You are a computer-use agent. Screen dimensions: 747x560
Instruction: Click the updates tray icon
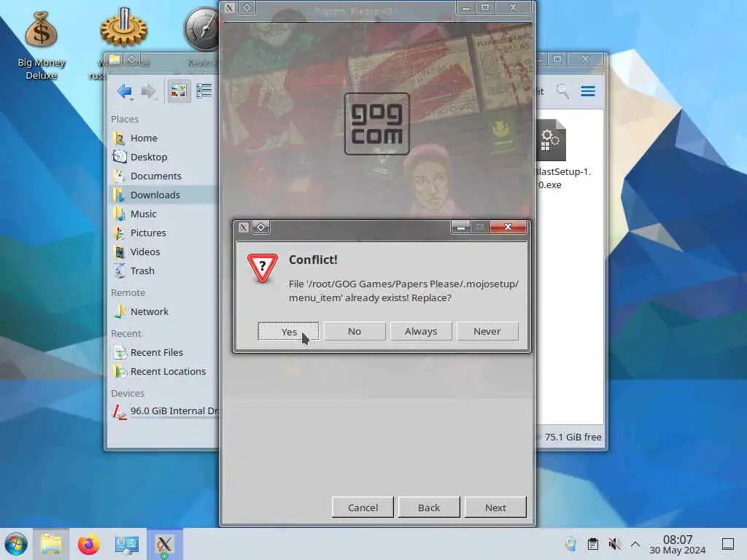point(570,544)
